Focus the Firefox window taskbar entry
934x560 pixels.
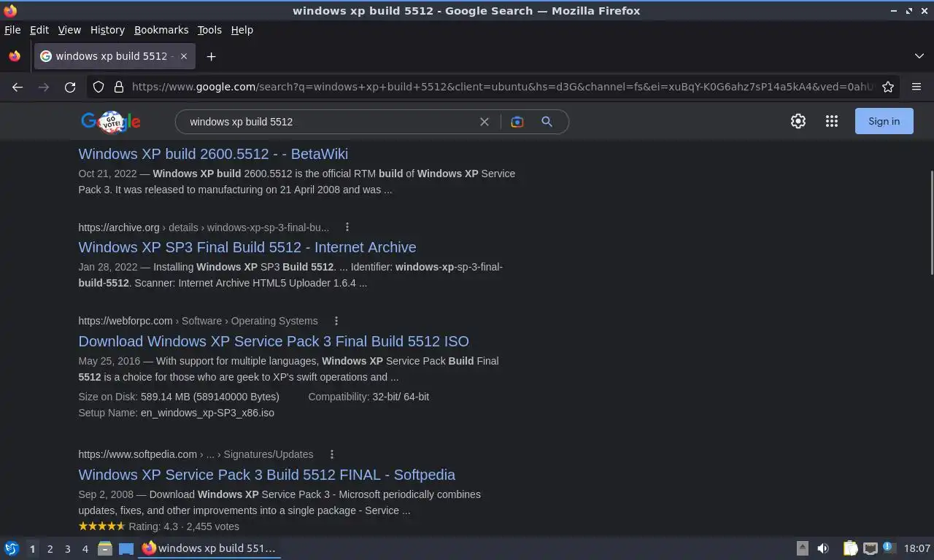click(210, 548)
